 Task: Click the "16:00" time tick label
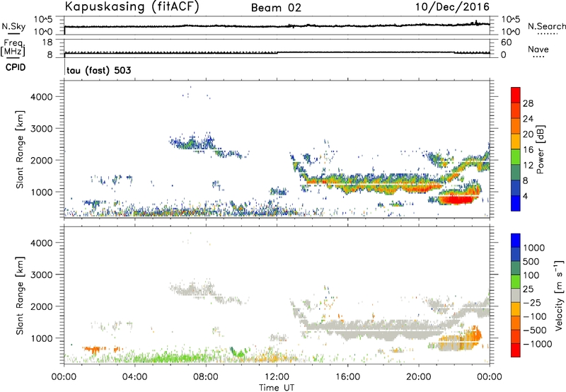pyautogui.click(x=347, y=377)
